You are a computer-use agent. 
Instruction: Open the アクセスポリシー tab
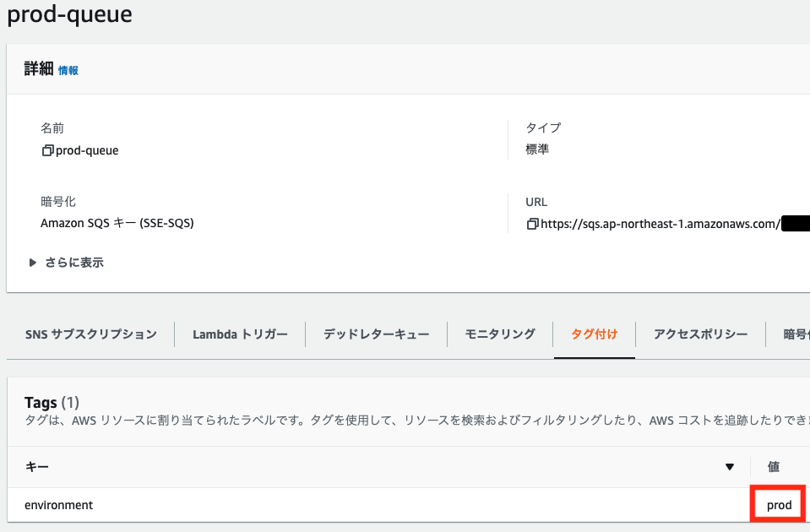coord(702,334)
